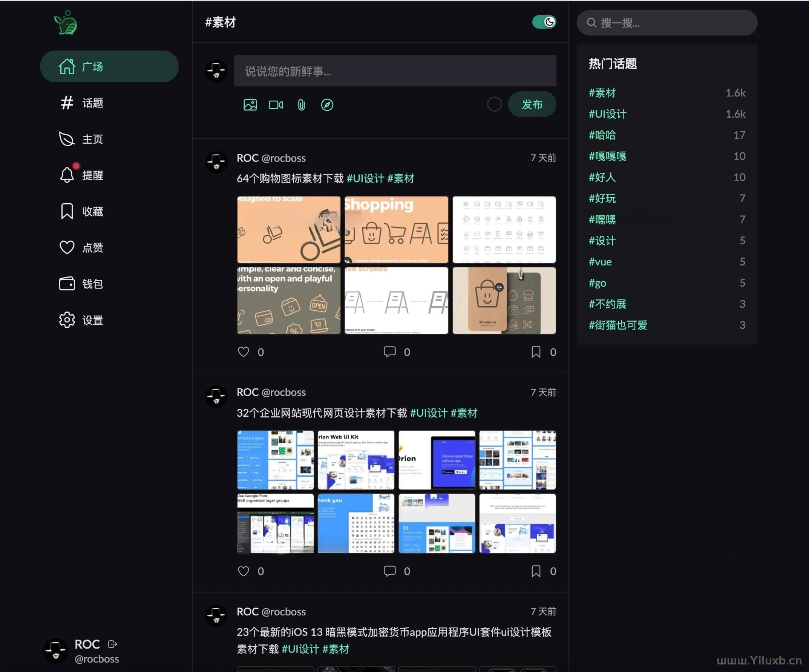Click the green bird logo icon
Image resolution: width=809 pixels, height=672 pixels.
(66, 22)
